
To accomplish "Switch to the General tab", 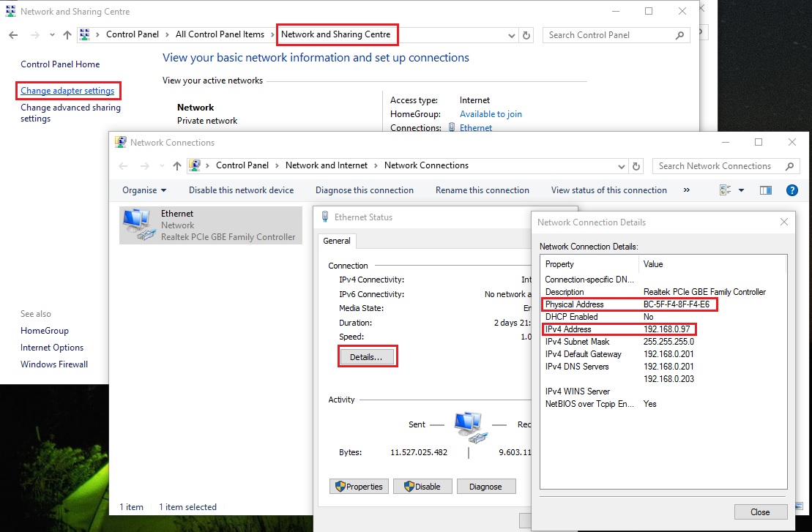I will (337, 241).
